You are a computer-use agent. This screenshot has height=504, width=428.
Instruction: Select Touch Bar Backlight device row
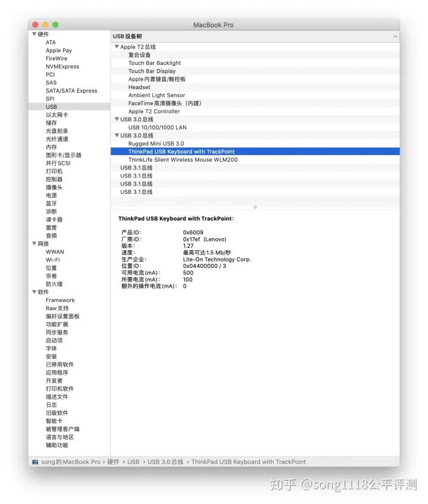coord(256,63)
